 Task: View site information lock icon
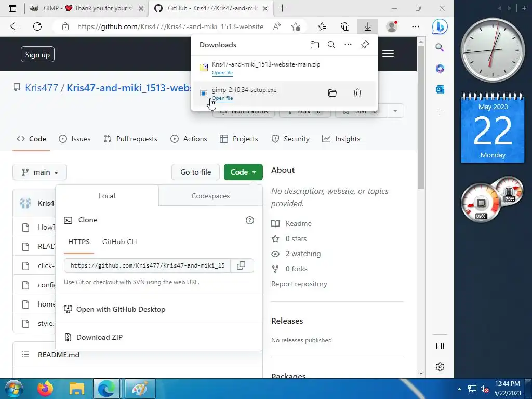(65, 26)
